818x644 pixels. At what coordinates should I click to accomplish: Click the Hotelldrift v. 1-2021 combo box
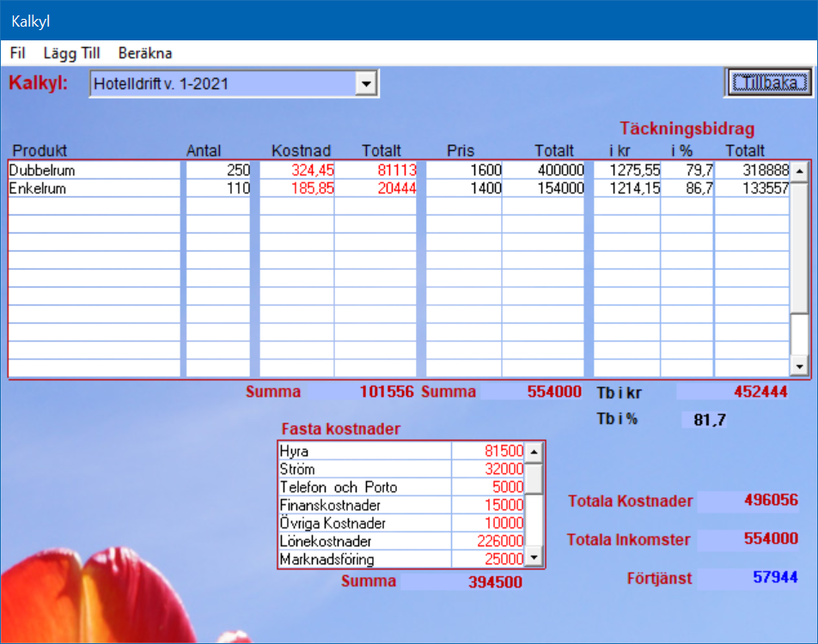coord(223,84)
